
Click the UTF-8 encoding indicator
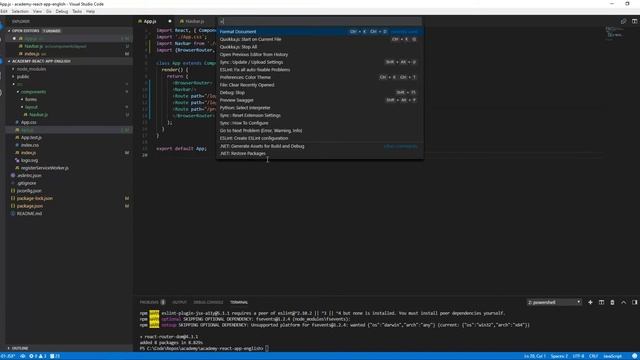point(578,356)
